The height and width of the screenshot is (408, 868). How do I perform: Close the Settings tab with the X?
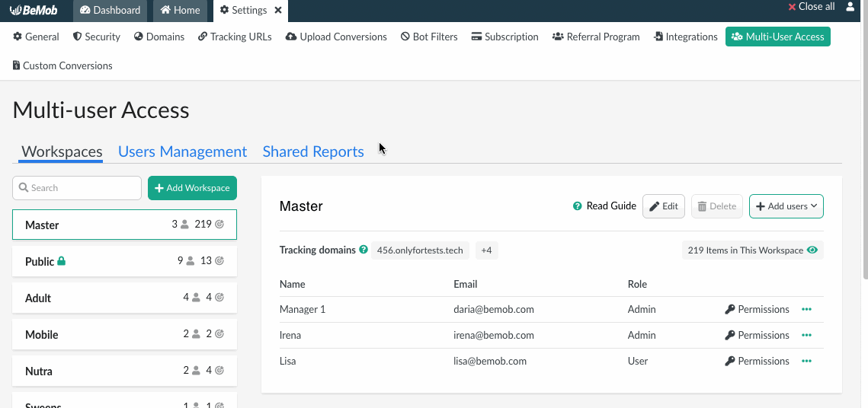click(278, 10)
